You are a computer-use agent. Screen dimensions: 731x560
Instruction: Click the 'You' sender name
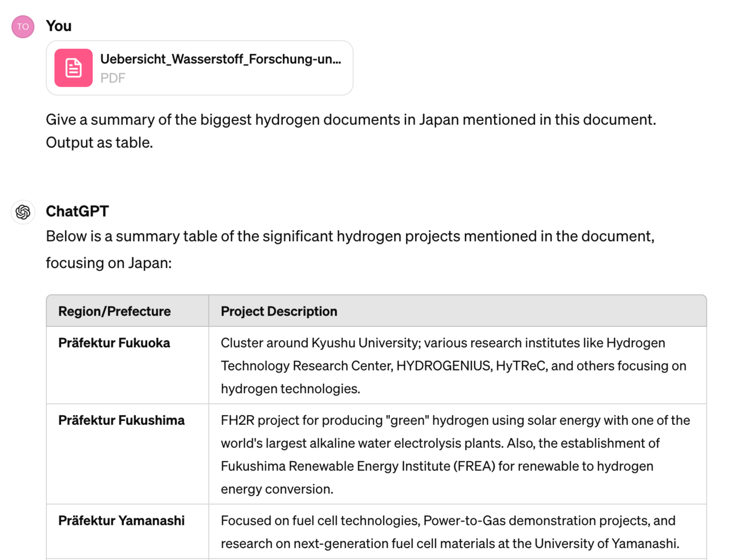pos(59,26)
